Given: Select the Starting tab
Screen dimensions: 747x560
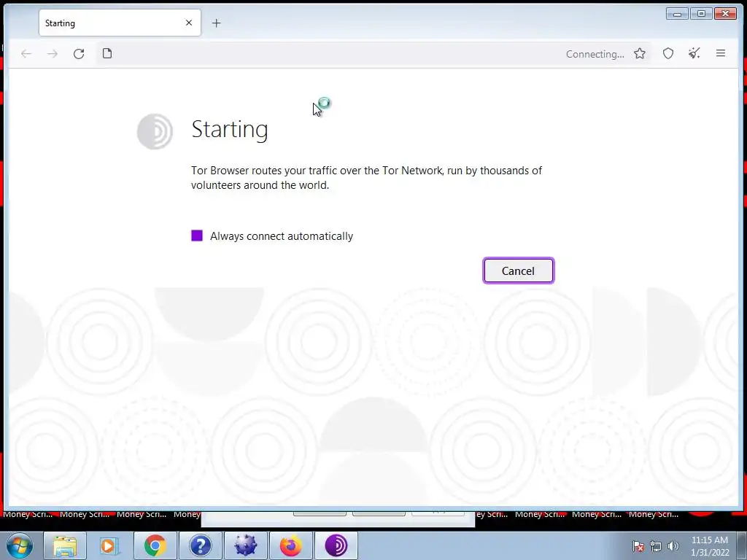Looking at the screenshot, I should coord(120,23).
